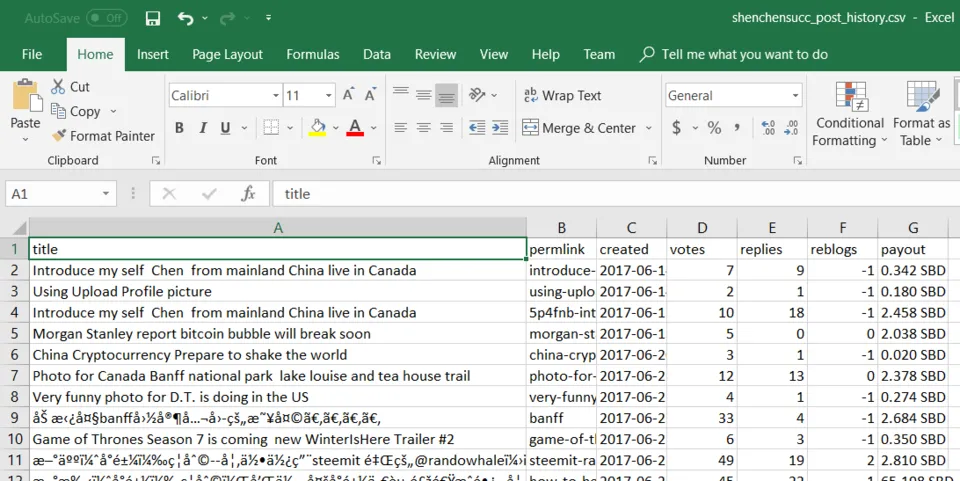Viewport: 960px width, 481px height.
Task: Open the Clipboard dialog launcher
Action: [x=156, y=161]
